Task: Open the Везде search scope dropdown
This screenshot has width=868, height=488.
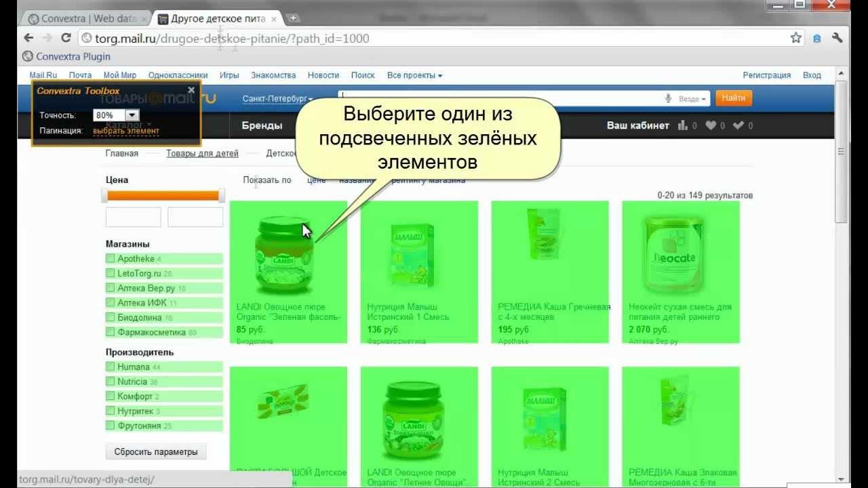Action: tap(692, 99)
